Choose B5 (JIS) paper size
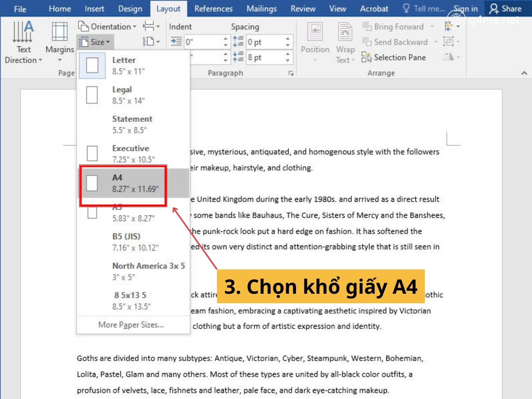The width and height of the screenshot is (532, 399). click(133, 242)
